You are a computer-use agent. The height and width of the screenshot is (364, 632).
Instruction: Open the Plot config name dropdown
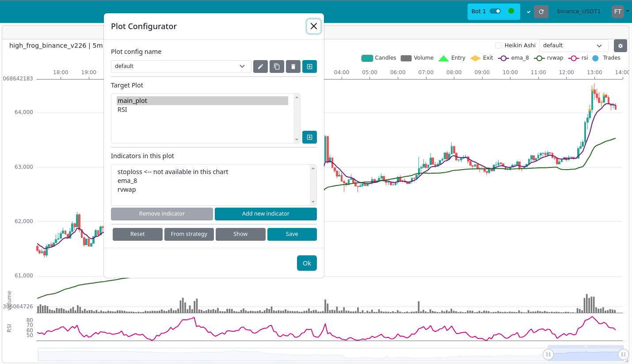point(181,66)
